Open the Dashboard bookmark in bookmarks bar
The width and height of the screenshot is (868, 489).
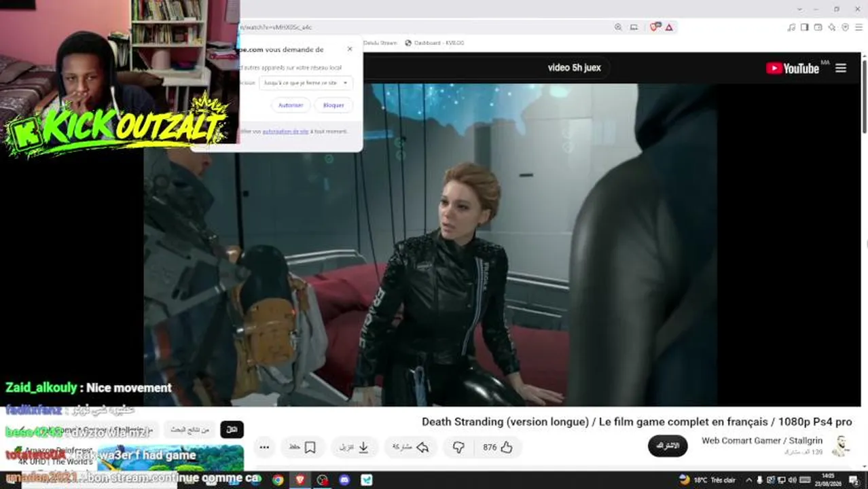pos(434,43)
